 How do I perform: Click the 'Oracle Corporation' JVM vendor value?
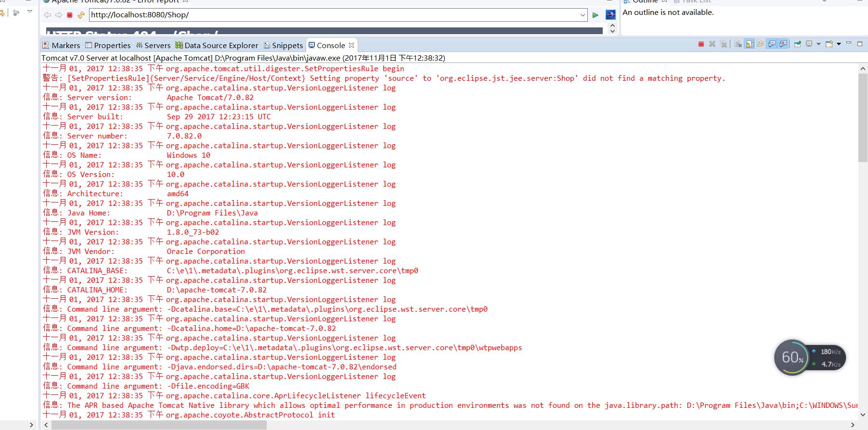click(206, 252)
